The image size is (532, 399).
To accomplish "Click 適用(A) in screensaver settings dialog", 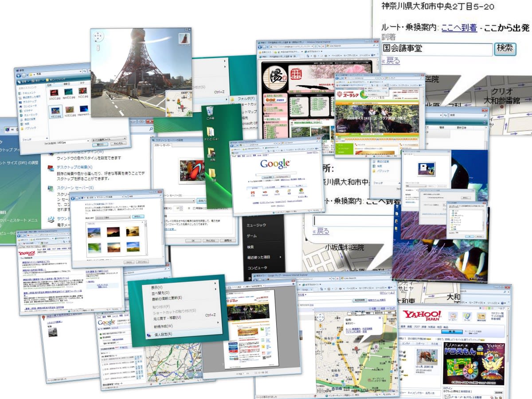I will 228,240.
